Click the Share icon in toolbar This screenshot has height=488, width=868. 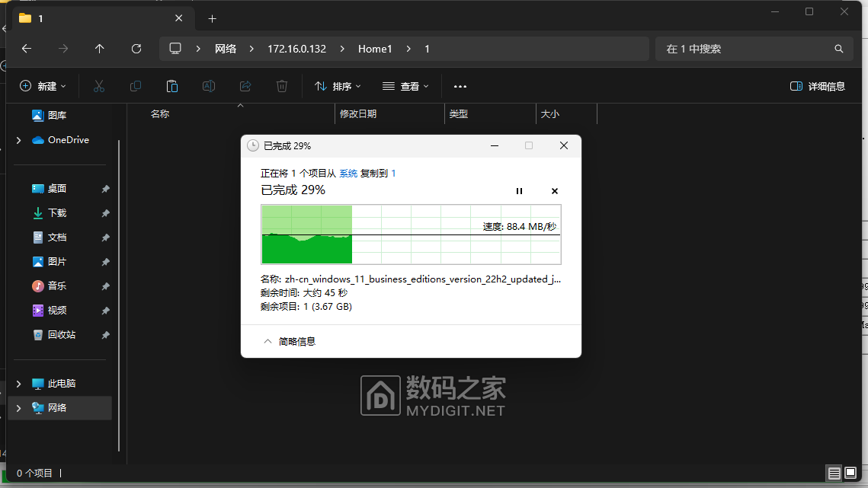click(x=245, y=86)
